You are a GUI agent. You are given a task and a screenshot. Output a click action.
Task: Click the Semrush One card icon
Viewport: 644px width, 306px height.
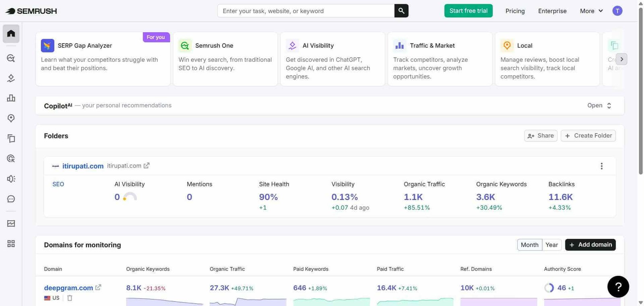click(185, 45)
